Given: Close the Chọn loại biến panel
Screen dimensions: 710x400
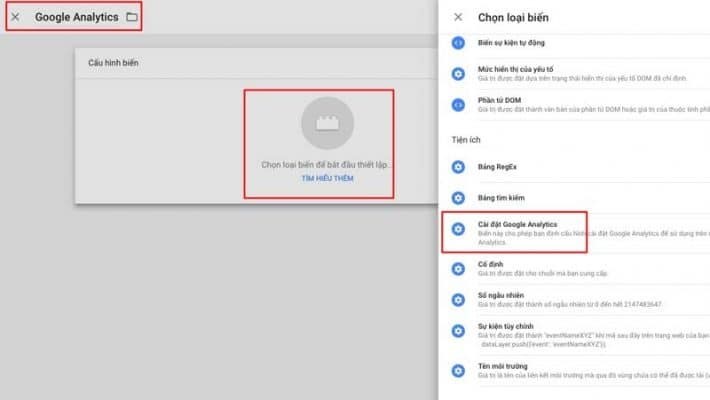Looking at the screenshot, I should click(458, 17).
